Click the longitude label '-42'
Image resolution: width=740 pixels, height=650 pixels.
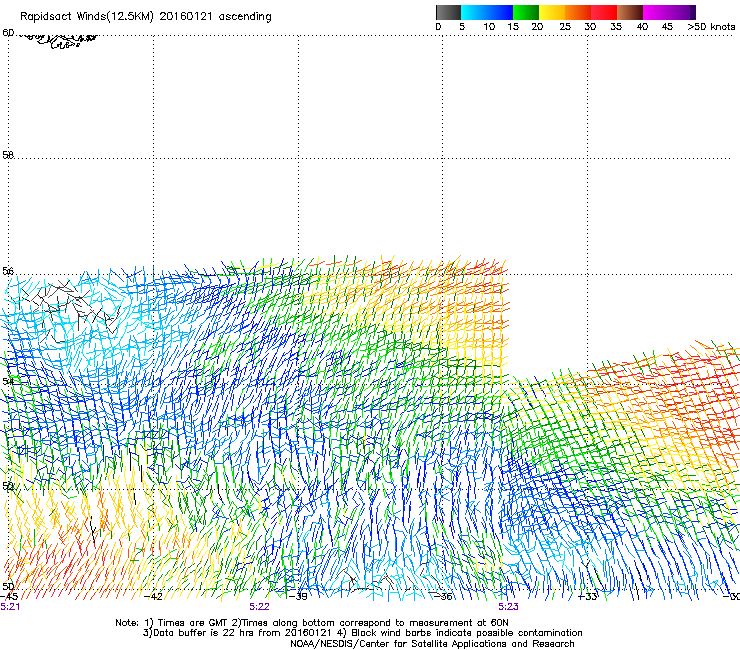click(x=153, y=596)
